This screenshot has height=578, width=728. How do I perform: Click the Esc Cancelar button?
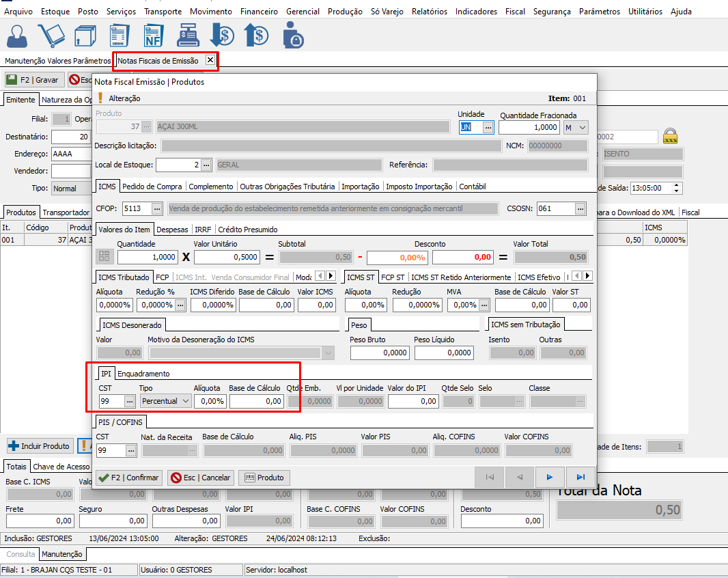[x=201, y=478]
